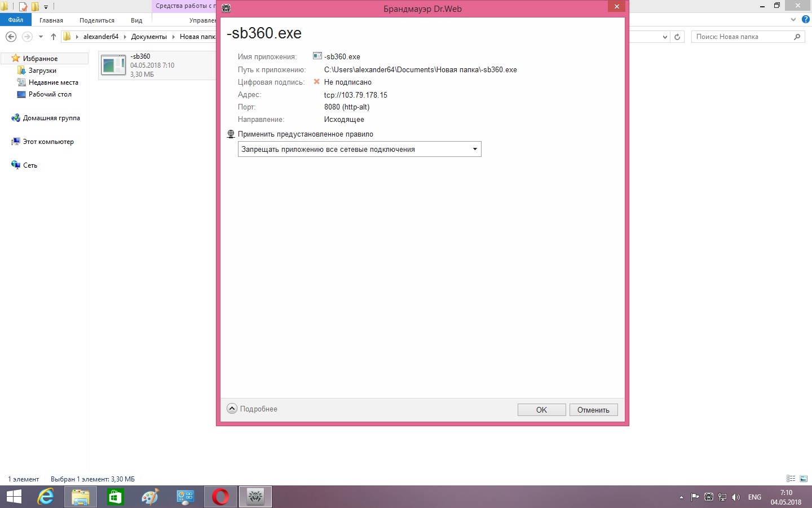Open Explorer help via the question mark icon
812x508 pixels.
(806, 20)
